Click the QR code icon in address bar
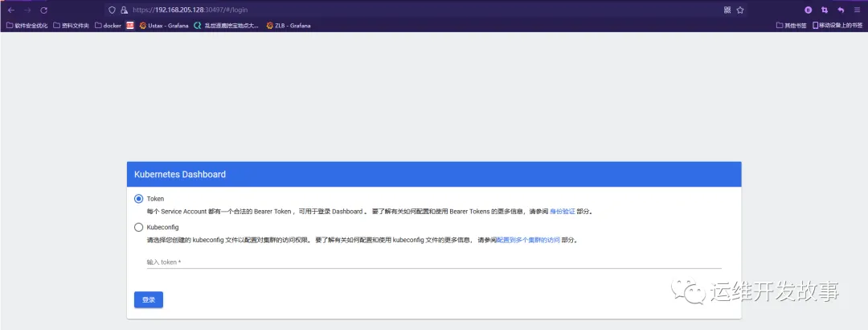The image size is (868, 330). click(x=727, y=10)
